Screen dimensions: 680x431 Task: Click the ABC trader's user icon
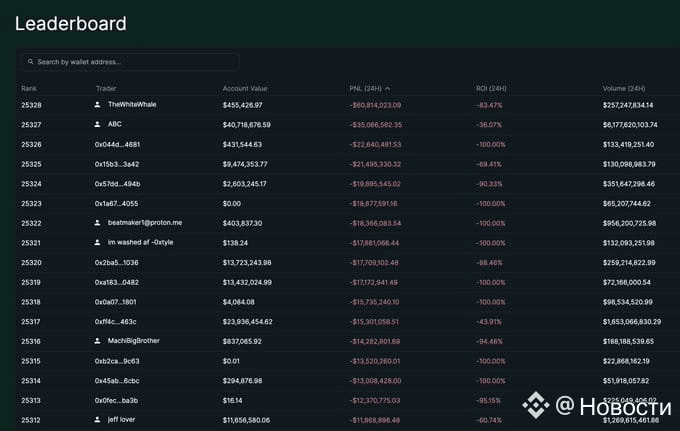[98, 124]
